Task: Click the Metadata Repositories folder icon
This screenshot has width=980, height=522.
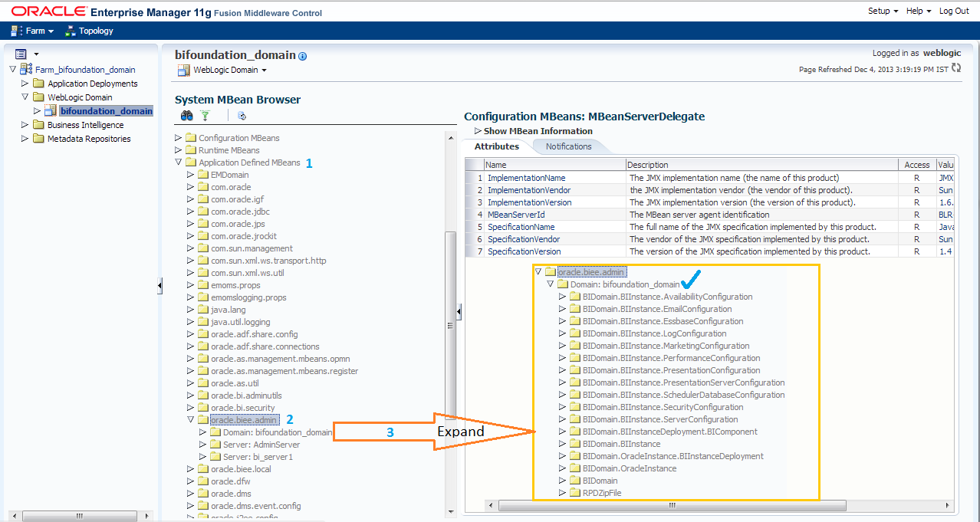Action: tap(38, 139)
